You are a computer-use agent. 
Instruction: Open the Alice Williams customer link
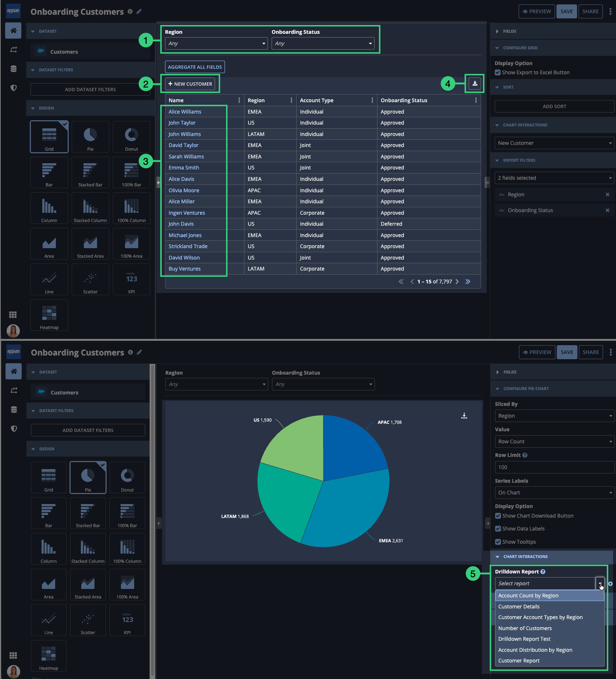[x=185, y=112]
